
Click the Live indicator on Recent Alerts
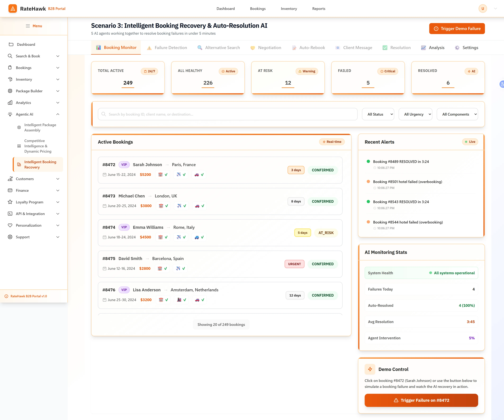pos(470,142)
